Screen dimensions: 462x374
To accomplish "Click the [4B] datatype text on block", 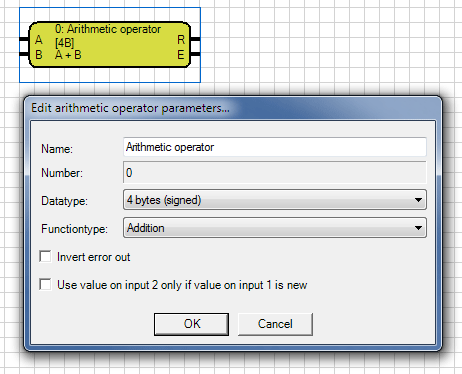I will 64,43.
